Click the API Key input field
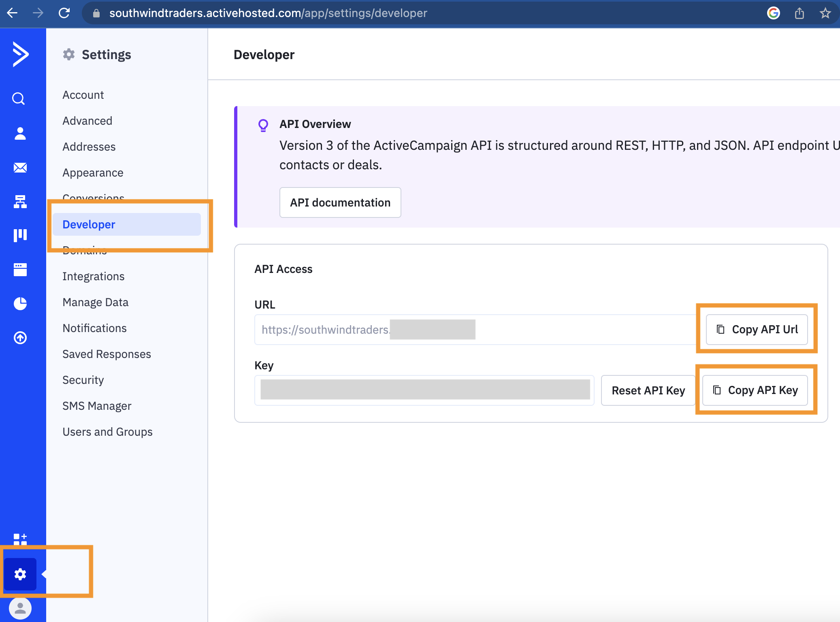The image size is (840, 622). point(423,391)
